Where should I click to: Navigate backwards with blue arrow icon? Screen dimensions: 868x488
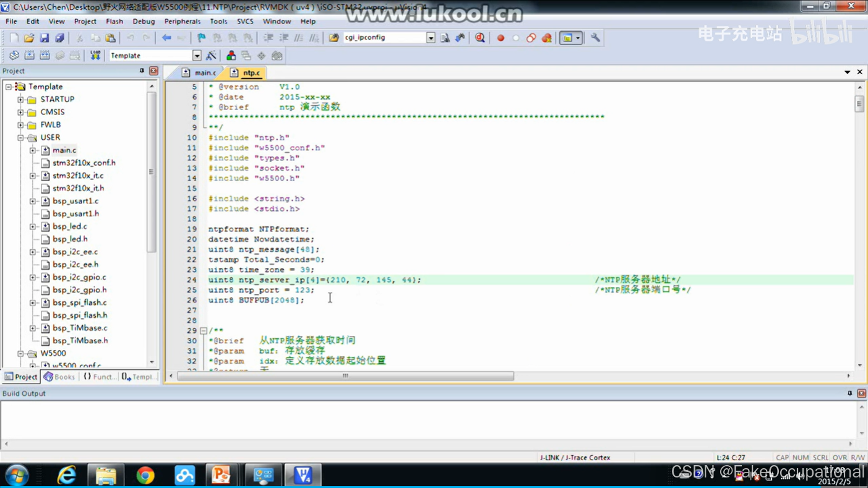click(166, 38)
